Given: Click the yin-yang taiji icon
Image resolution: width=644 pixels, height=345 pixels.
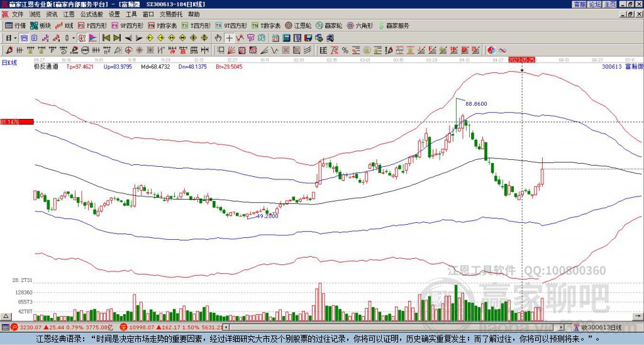Looking at the screenshot, I should (x=491, y=50).
